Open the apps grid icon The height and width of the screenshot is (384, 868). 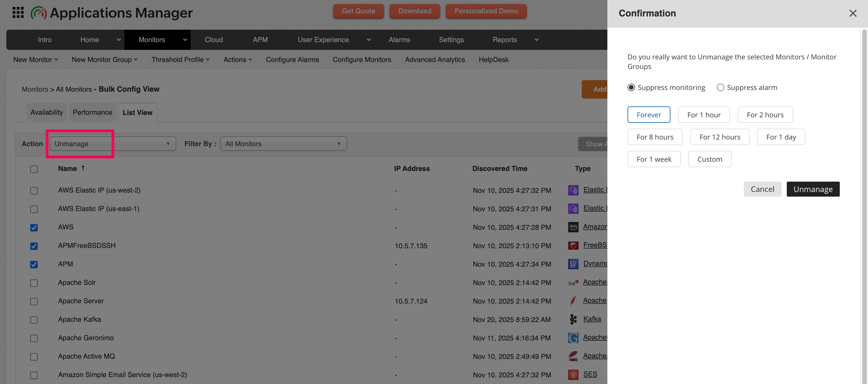point(18,12)
